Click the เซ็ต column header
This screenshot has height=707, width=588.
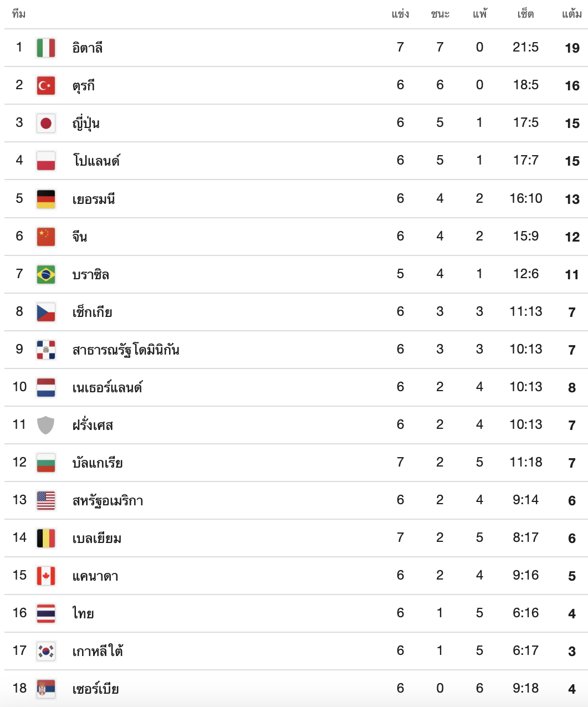525,14
